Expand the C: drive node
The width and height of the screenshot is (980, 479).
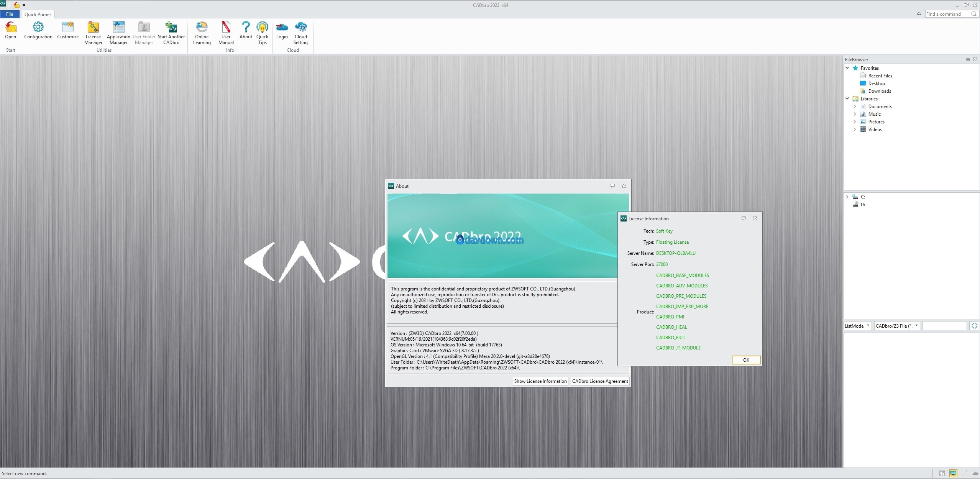point(847,197)
